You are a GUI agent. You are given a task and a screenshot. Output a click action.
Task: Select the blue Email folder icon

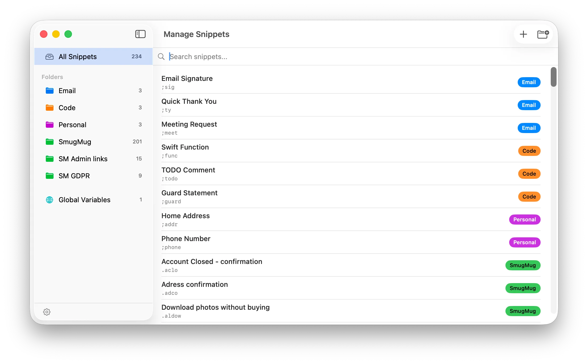[x=50, y=90]
